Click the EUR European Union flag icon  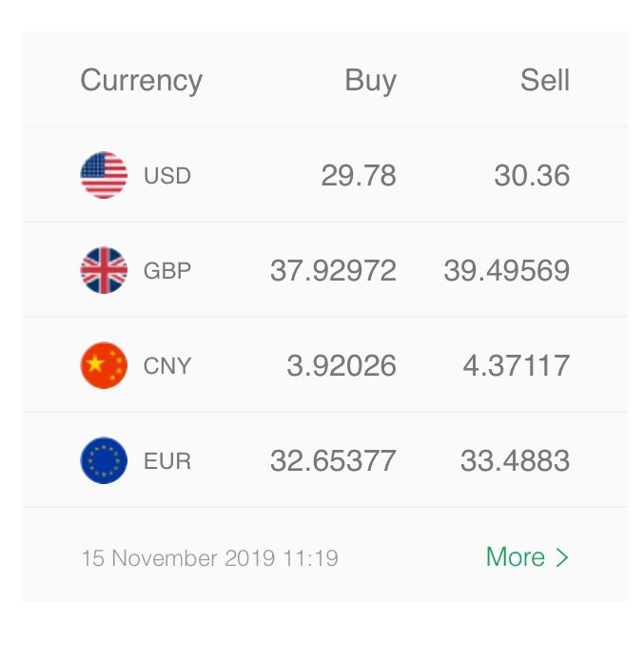pos(104,460)
